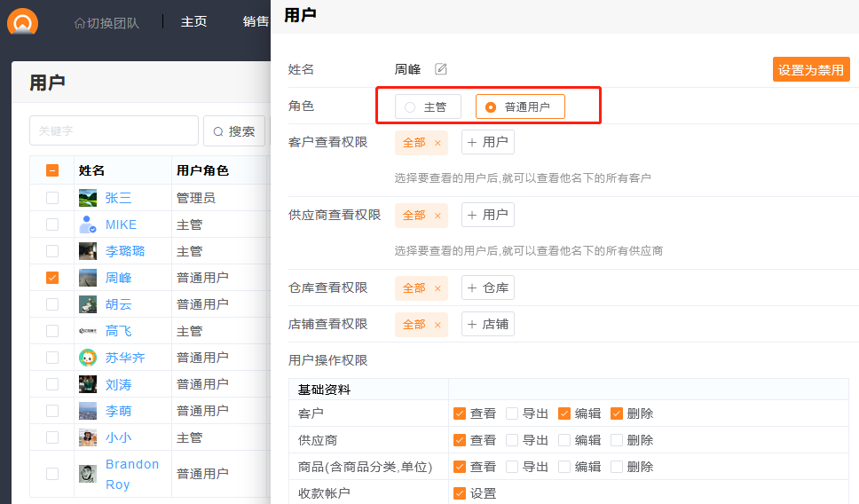Toggle the select-all checkbox in table header
The height and width of the screenshot is (504, 859).
(52, 170)
